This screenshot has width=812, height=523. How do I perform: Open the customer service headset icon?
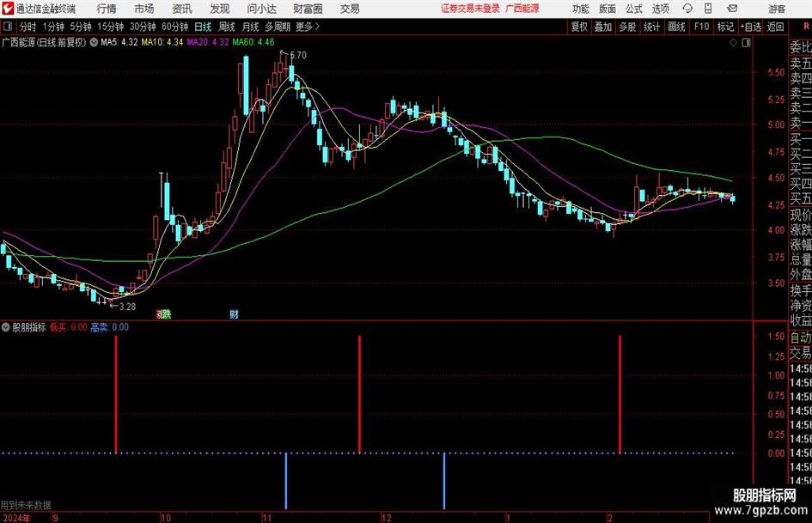(x=687, y=9)
